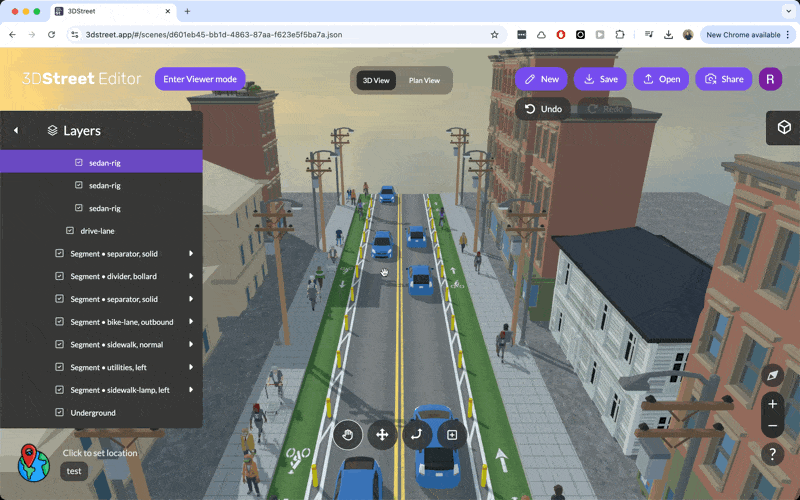The width and height of the screenshot is (800, 500).
Task: Open the help question mark button
Action: 771,454
